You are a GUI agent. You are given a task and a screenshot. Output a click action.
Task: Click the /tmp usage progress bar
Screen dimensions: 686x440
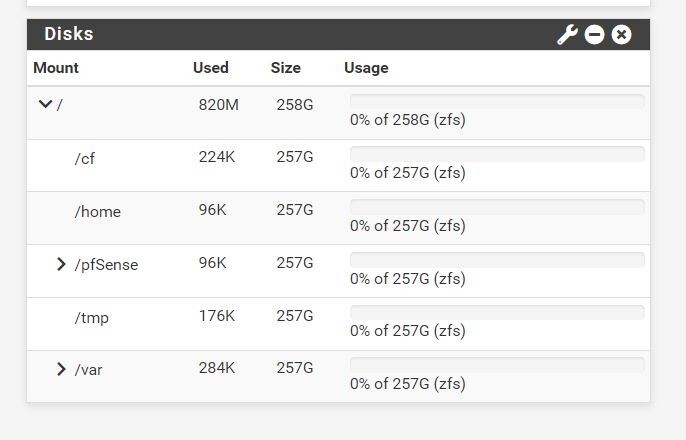point(497,313)
